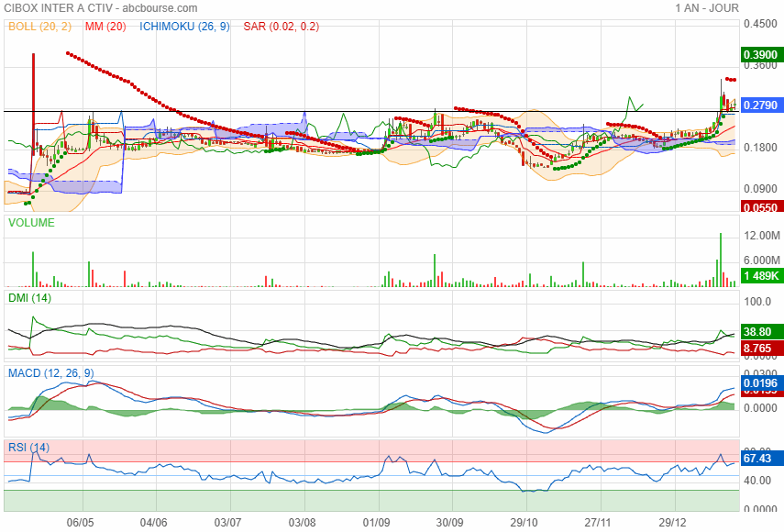Click the blue 0.2790 current price tag

click(762, 105)
